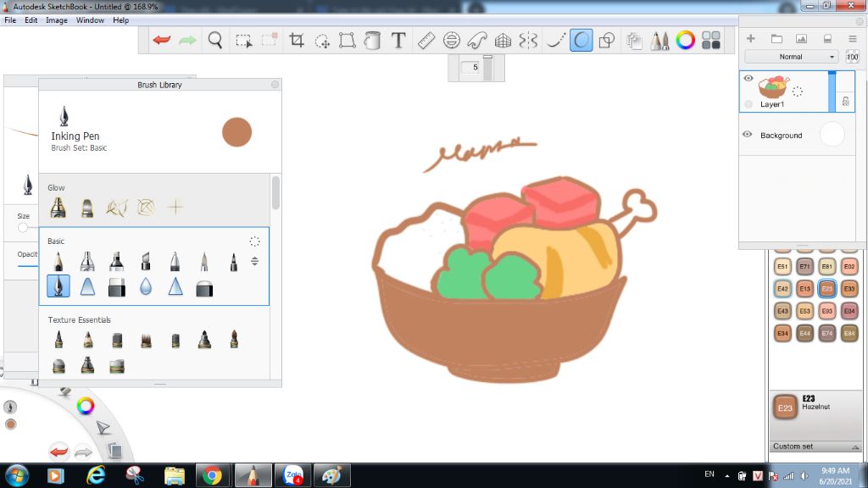Click the Hazelnut brush color circle in library
868x488 pixels.
click(x=237, y=132)
